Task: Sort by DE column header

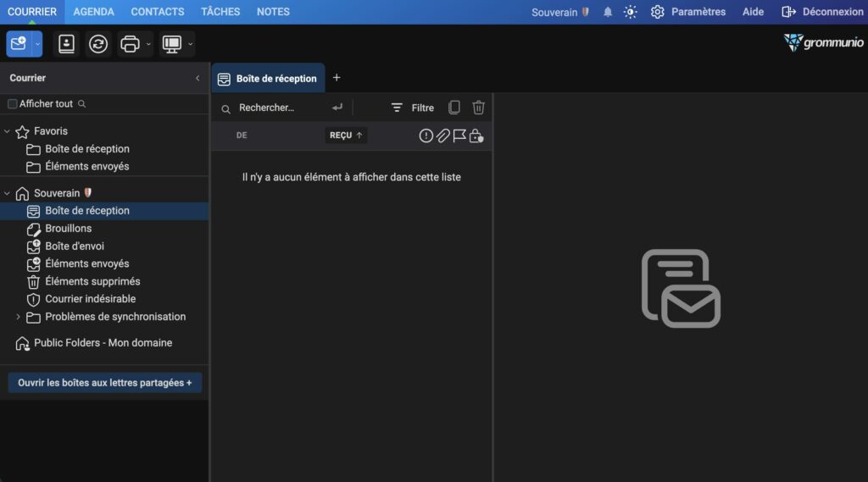Action: (x=242, y=136)
